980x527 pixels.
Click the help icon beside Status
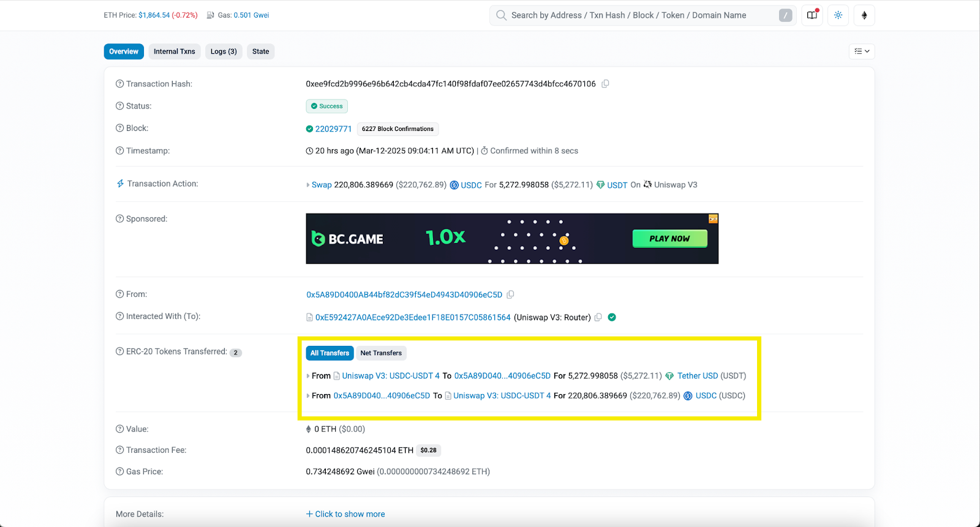[119, 106]
